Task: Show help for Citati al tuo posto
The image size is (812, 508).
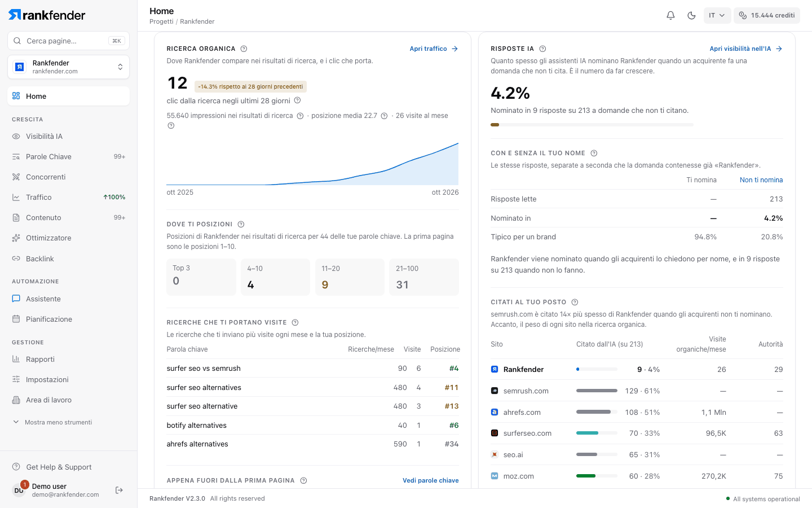Action: [575, 302]
